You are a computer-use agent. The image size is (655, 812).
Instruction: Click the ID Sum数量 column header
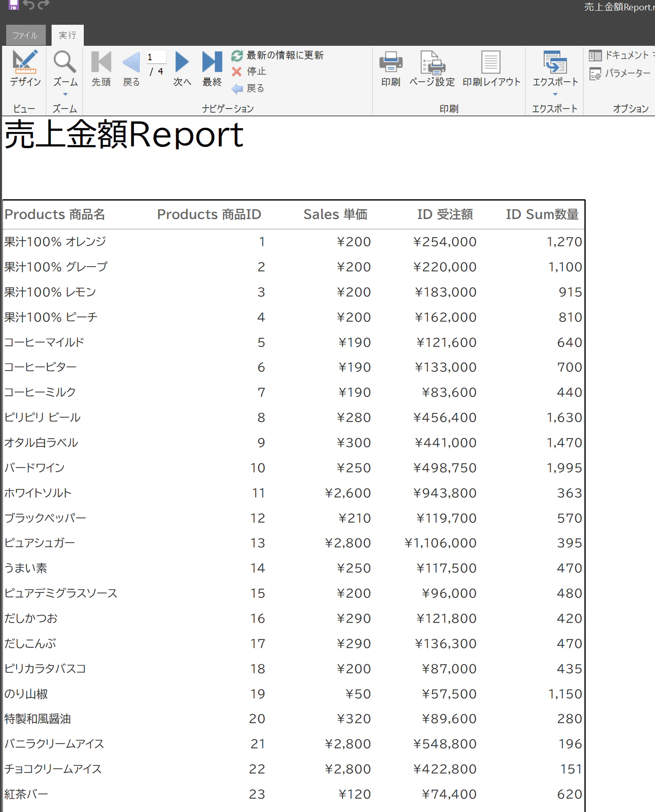[x=542, y=215]
